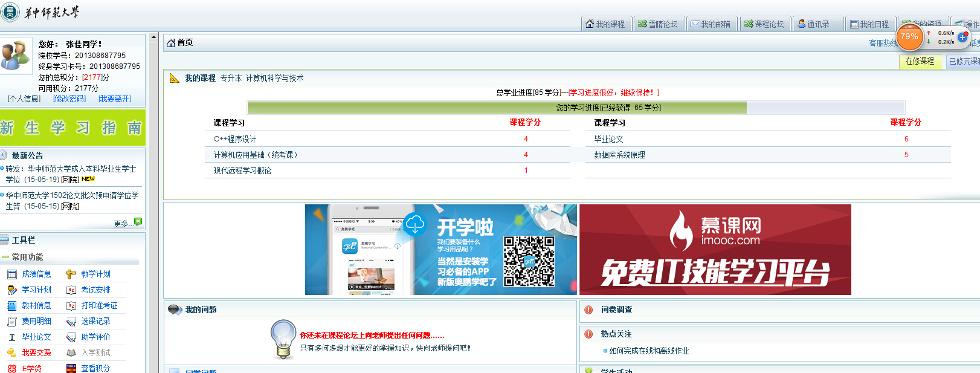This screenshot has width=980, height=373.
Task: Click the [2177] total points link
Action: click(92, 77)
